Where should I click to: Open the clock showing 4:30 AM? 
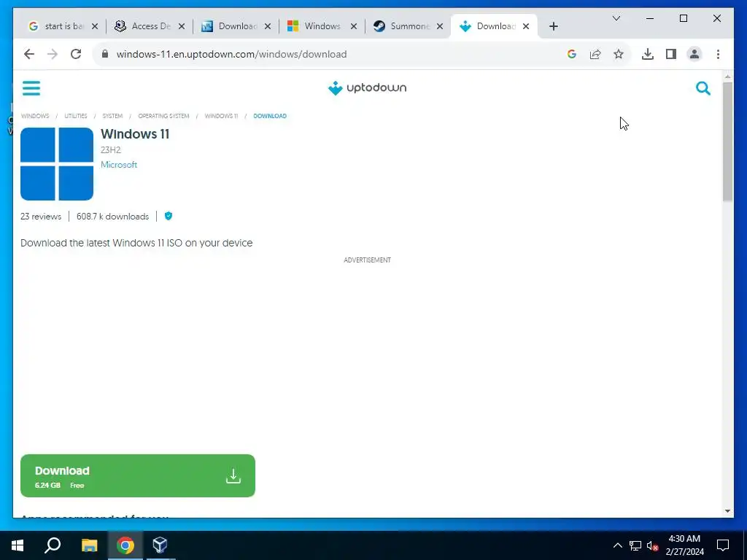tap(684, 545)
